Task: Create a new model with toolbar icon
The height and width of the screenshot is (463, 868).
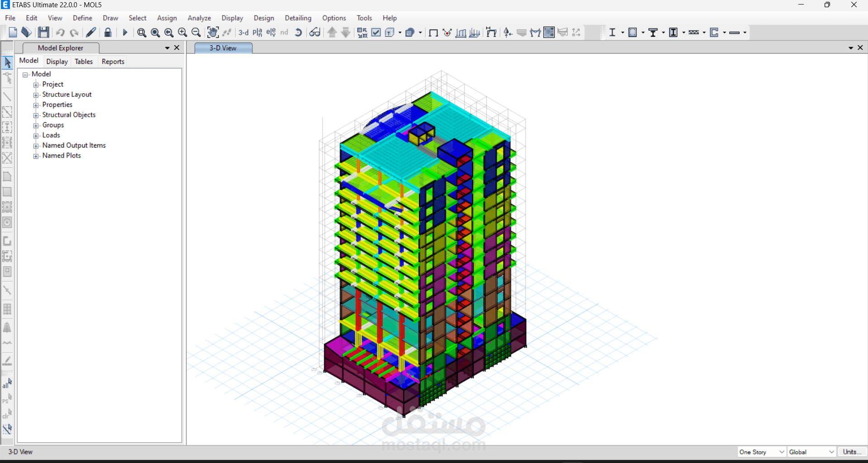Action: pos(13,32)
